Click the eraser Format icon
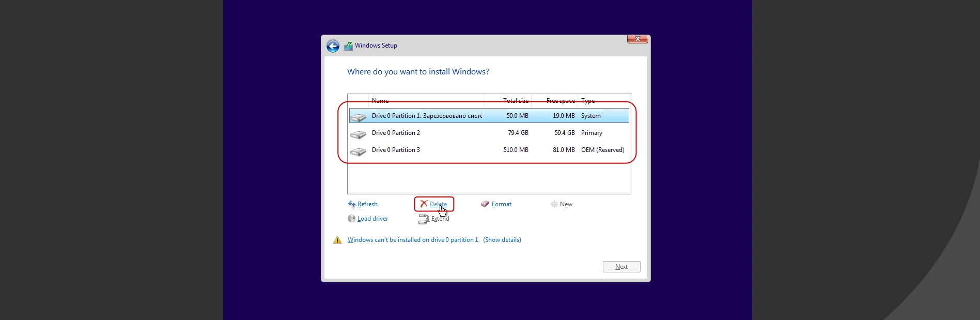Viewport: 980px width, 320px height. (x=485, y=204)
